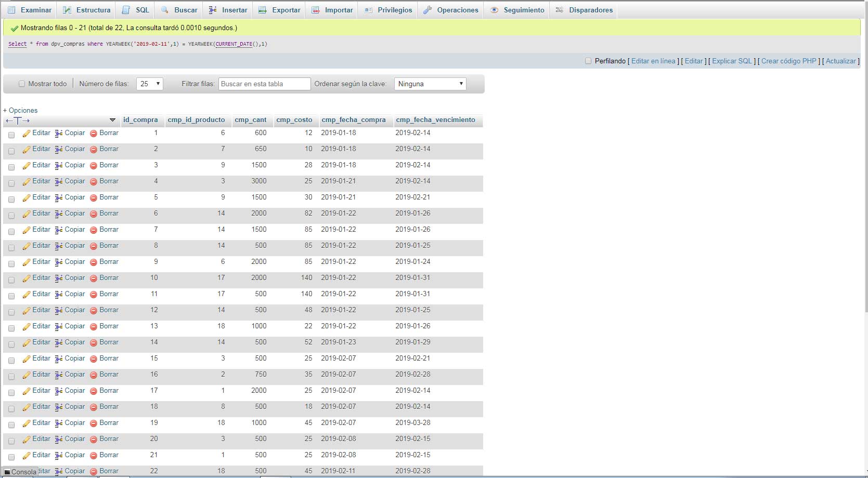
Task: Click green success checkmark icon
Action: pos(15,29)
